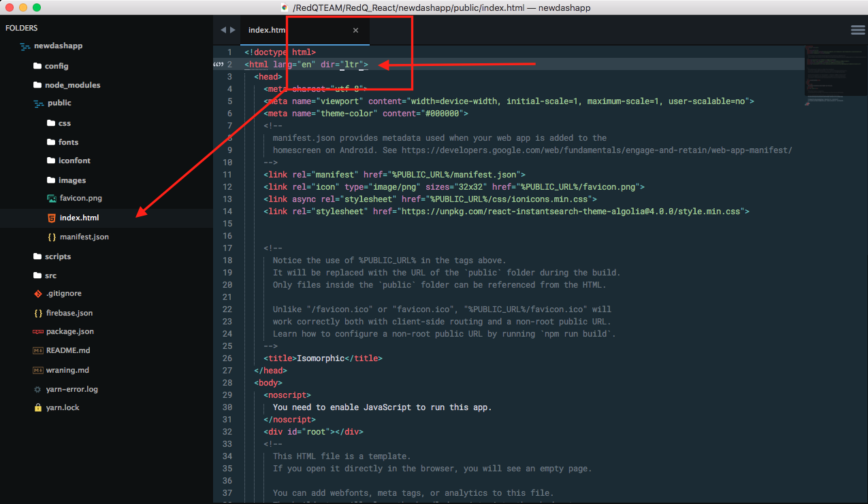This screenshot has width=868, height=504.
Task: Click the gear icon beside yarn-error.log
Action: (x=38, y=390)
